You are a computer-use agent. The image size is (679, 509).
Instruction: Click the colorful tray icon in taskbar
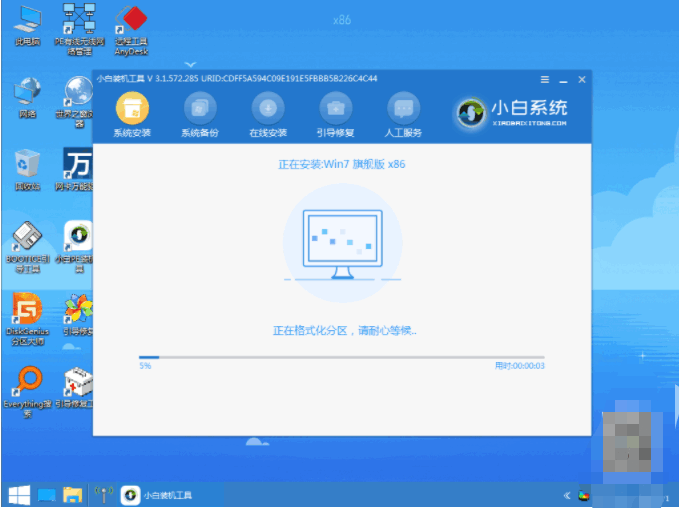tap(584, 496)
